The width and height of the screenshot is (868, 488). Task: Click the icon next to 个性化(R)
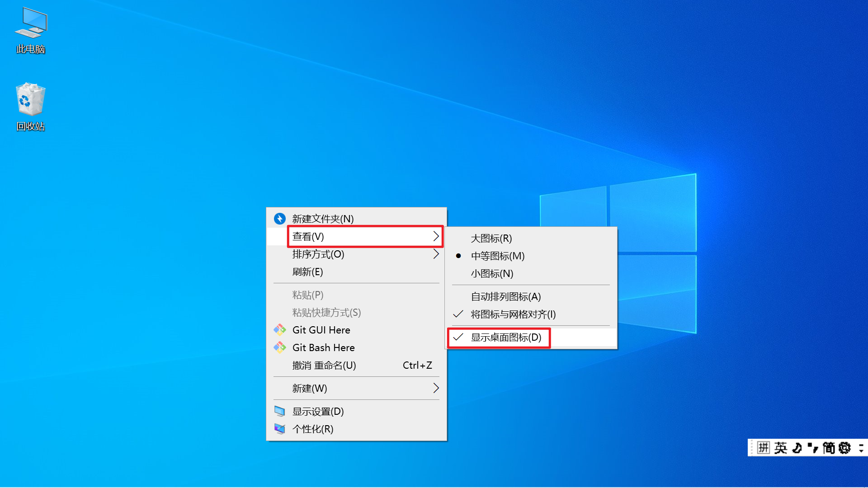click(x=280, y=429)
